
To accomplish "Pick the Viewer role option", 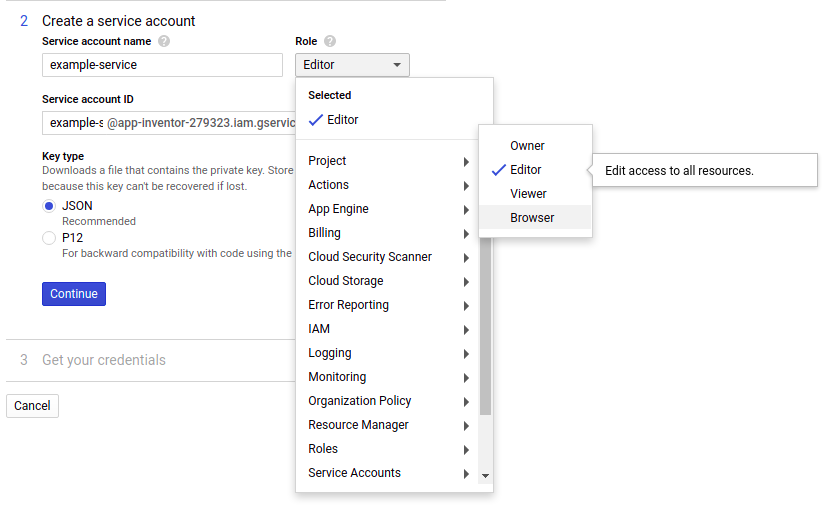I will pos(528,194).
